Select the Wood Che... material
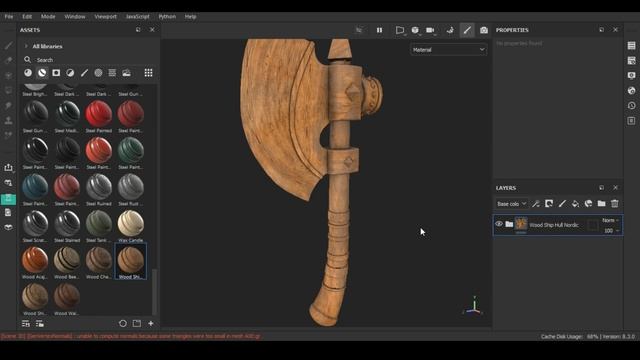Image resolution: width=640 pixels, height=360 pixels. click(x=98, y=263)
